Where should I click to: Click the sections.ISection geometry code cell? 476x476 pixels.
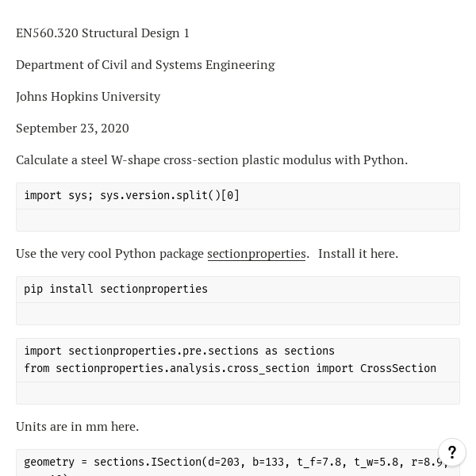coord(238,463)
